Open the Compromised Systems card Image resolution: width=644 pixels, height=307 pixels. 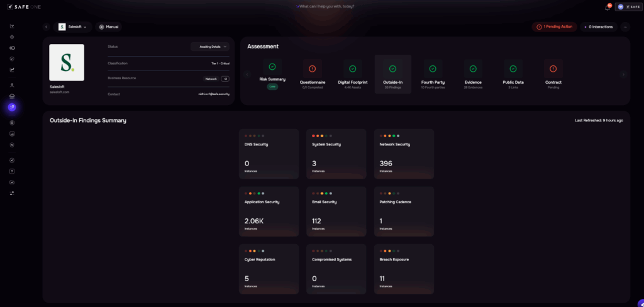tap(336, 269)
